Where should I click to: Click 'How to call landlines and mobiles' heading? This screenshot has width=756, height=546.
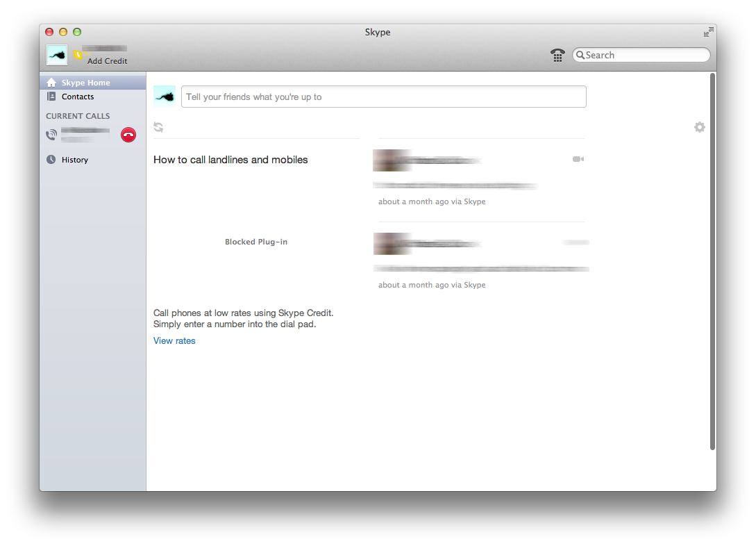[230, 160]
